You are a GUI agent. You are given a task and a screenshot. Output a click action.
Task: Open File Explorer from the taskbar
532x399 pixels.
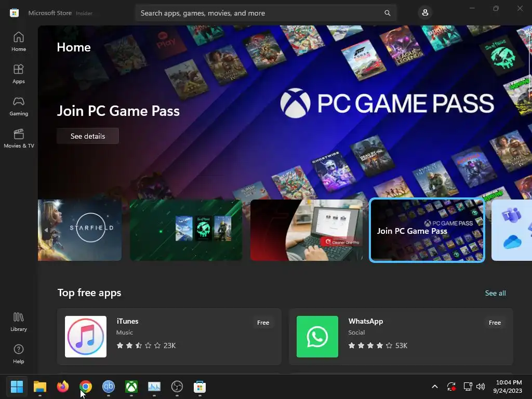tap(39, 387)
